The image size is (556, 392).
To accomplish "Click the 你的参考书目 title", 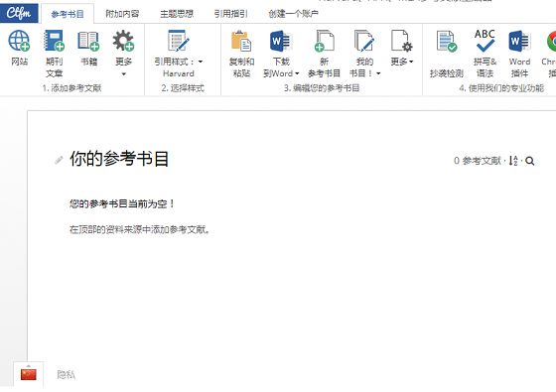I will pos(119,159).
